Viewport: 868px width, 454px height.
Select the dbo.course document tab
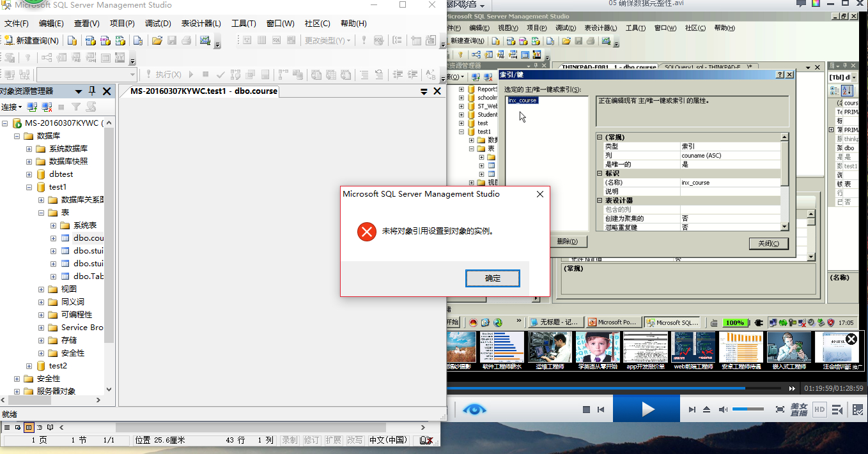(x=203, y=91)
